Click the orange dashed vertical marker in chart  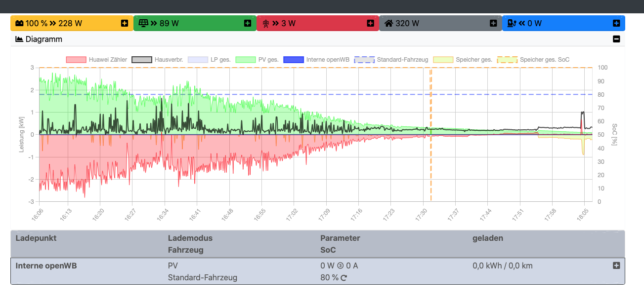coord(431,135)
